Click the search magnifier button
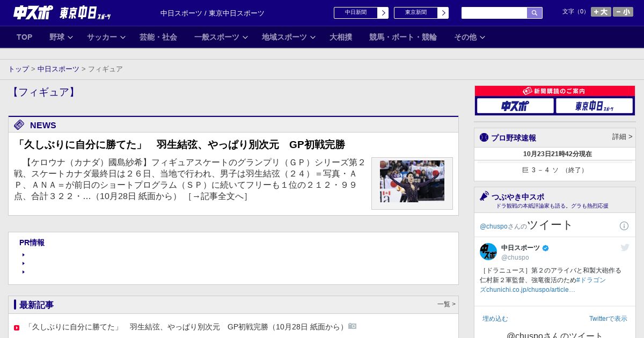The width and height of the screenshot is (644, 338). coord(535,13)
